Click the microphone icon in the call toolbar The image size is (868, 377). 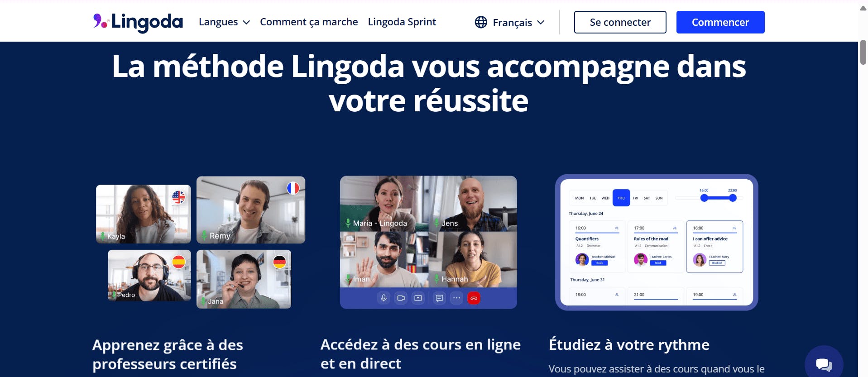tap(384, 298)
